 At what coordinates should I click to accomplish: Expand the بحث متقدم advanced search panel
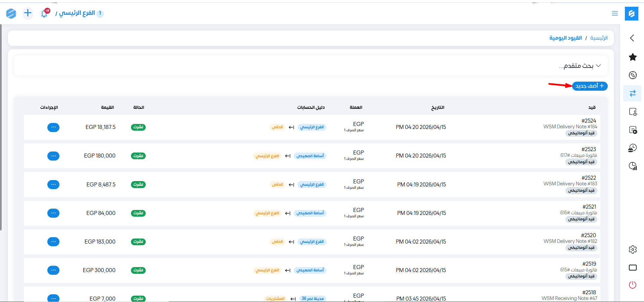point(580,66)
